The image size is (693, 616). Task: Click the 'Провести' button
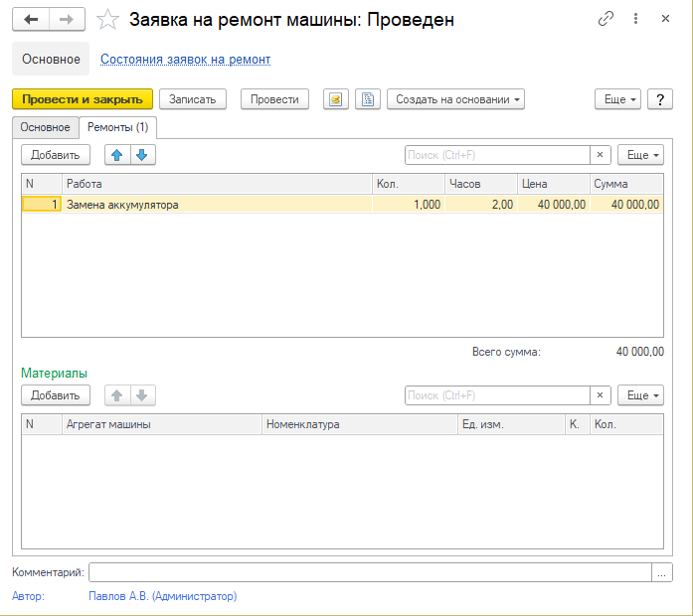coord(274,99)
